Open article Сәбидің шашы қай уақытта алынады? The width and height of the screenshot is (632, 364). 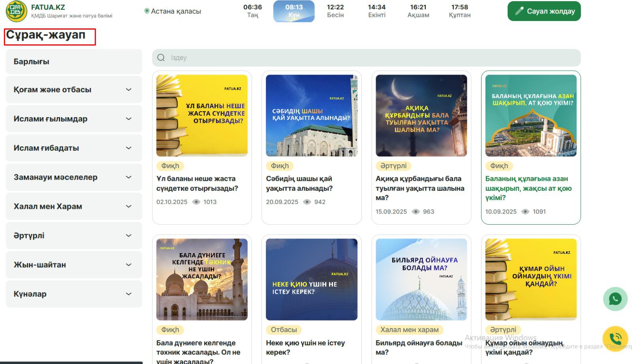(299, 184)
